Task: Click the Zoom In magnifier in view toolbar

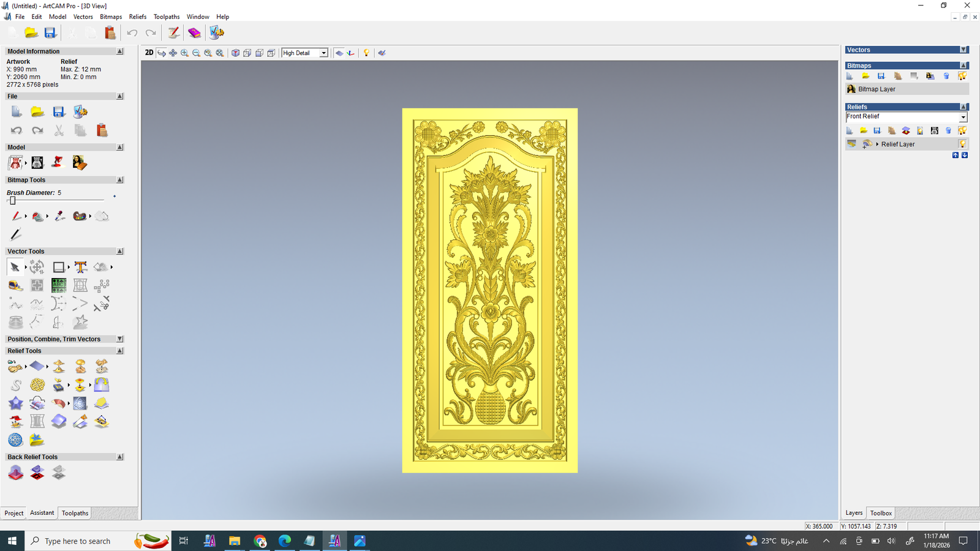Action: pyautogui.click(x=184, y=53)
